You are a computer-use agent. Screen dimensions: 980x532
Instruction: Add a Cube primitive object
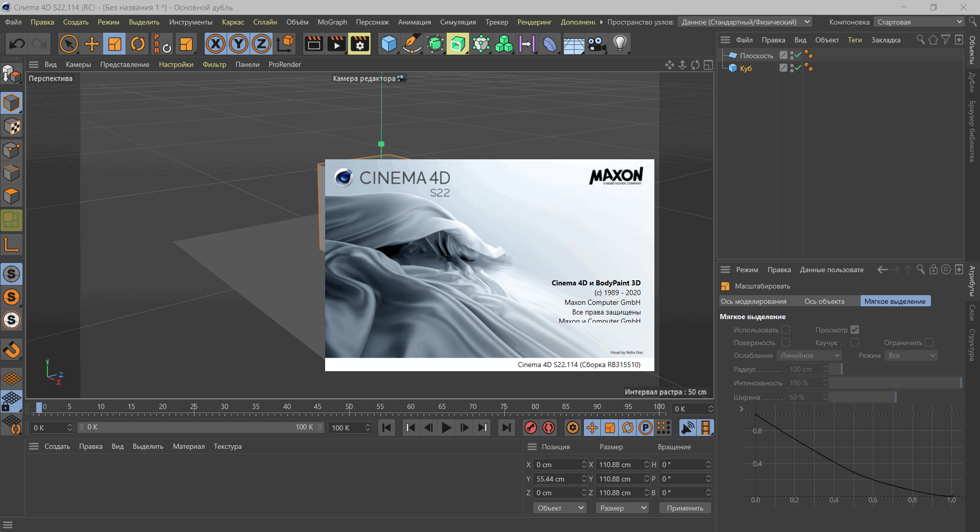pos(389,44)
